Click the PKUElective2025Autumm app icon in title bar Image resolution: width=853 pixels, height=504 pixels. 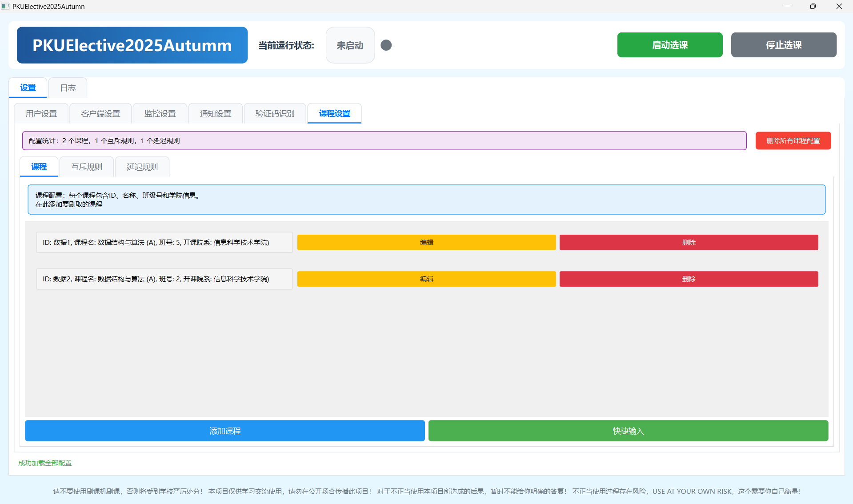tap(5, 6)
